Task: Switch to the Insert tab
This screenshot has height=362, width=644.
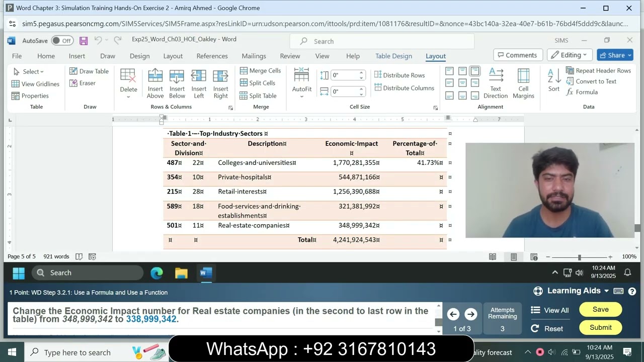Action: 77,56
